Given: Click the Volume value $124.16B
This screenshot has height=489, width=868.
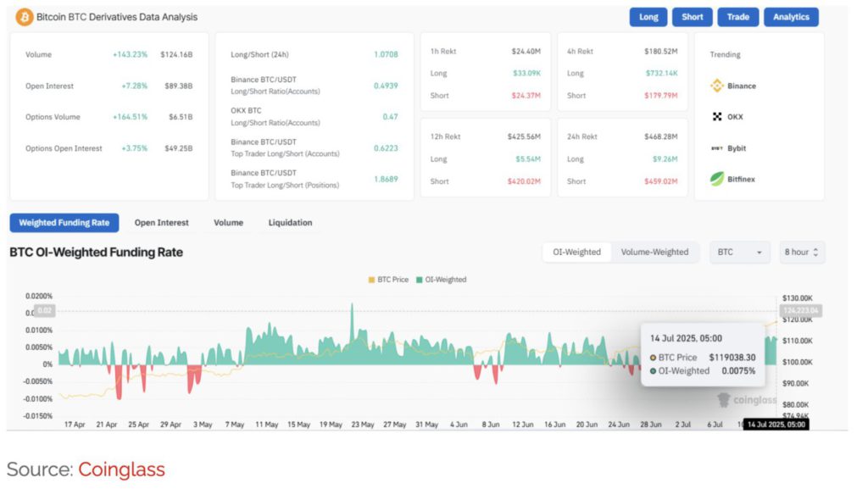Looking at the screenshot, I should [176, 54].
